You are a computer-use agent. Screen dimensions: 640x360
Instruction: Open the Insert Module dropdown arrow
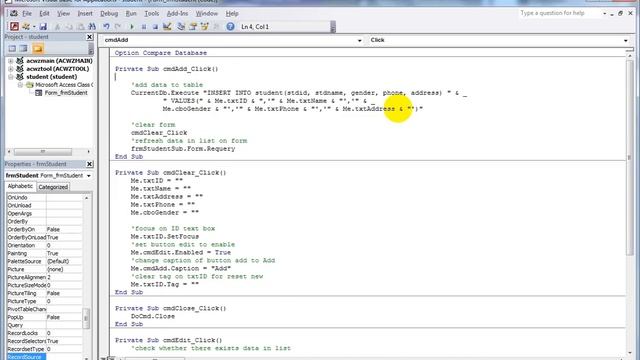(33, 27)
